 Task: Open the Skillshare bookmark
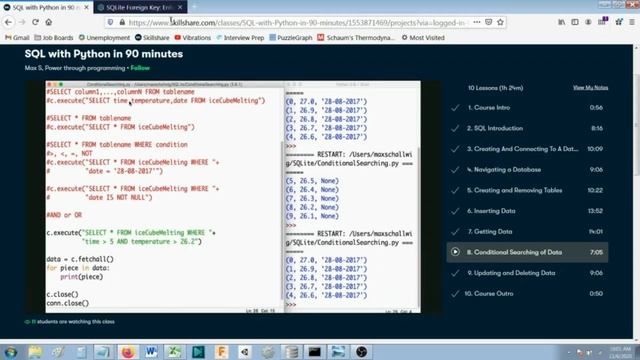click(x=152, y=38)
